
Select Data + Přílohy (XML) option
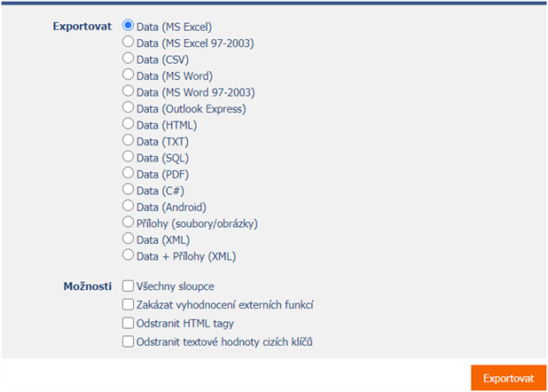click(128, 255)
